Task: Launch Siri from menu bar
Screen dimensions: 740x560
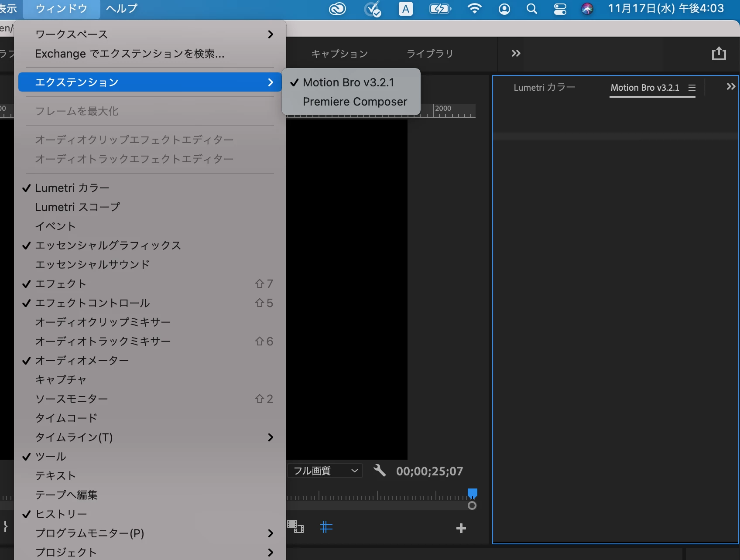Action: [587, 9]
